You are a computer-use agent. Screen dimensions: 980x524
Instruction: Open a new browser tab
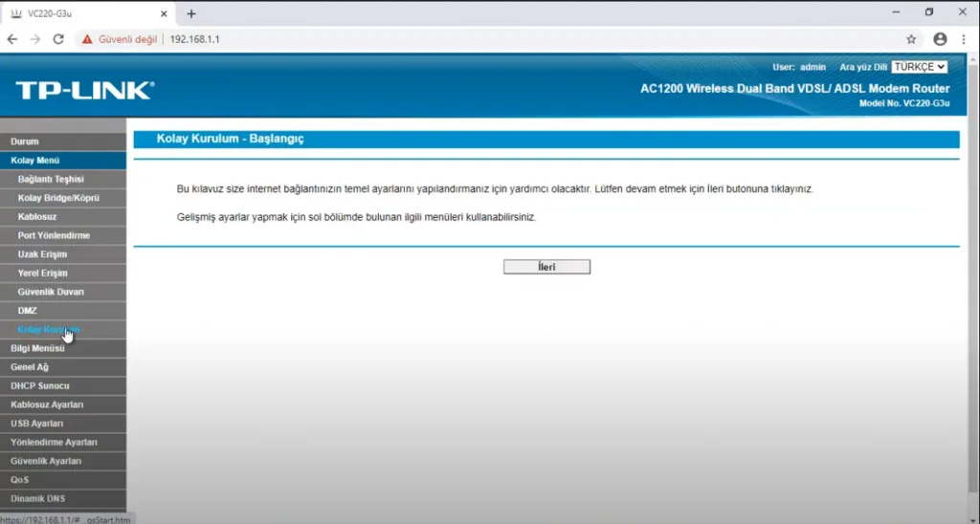(x=191, y=13)
